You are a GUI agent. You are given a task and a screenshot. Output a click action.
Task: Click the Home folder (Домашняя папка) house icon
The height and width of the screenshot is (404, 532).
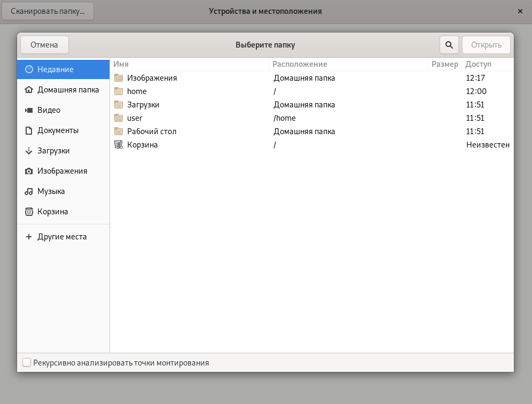(29, 90)
